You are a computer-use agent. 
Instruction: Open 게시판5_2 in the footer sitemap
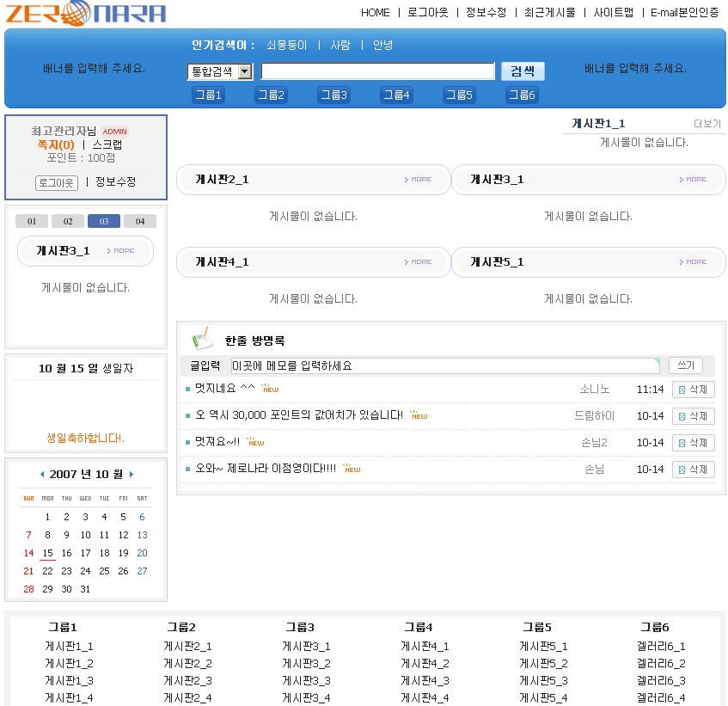(543, 664)
